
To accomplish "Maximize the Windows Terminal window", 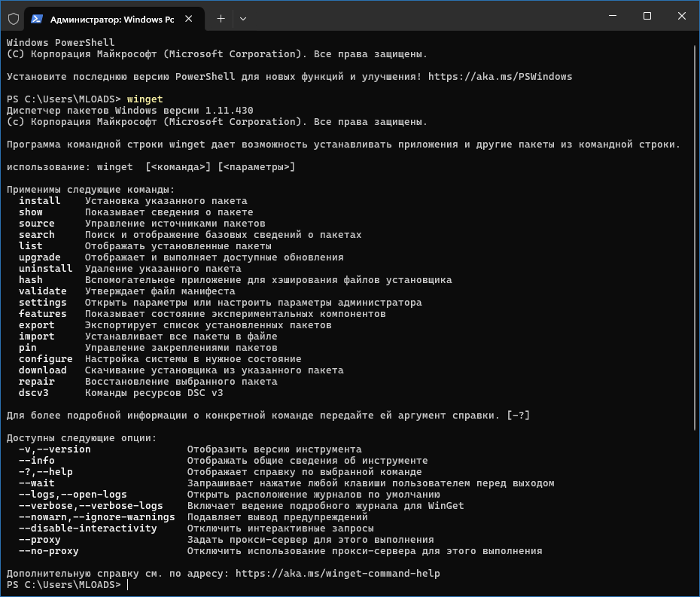I will (x=647, y=17).
